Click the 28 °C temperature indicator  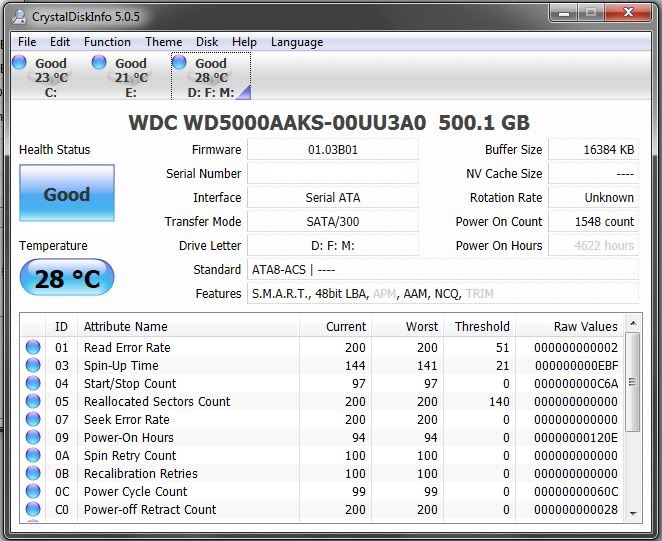click(x=67, y=278)
